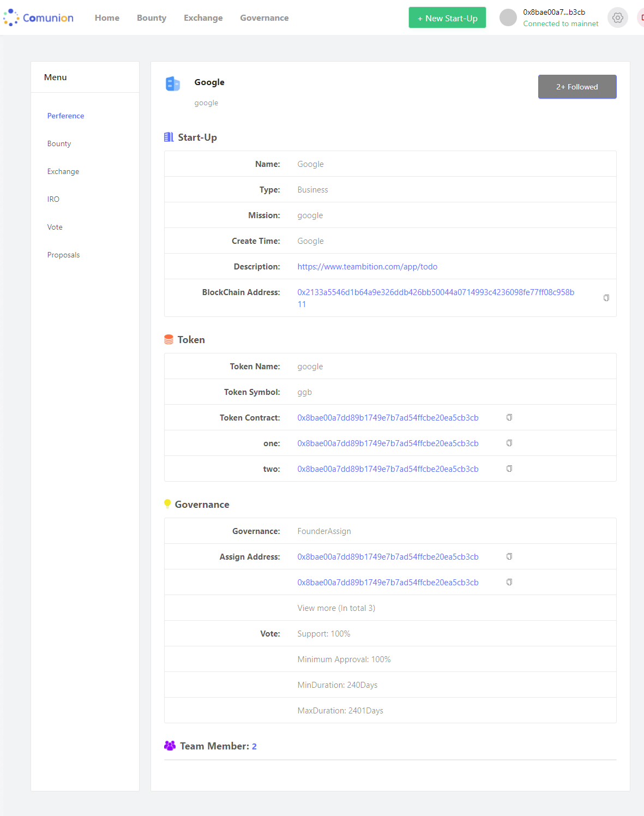Copy the address in the 'two' row
The height and width of the screenshot is (816, 644).
tap(509, 469)
